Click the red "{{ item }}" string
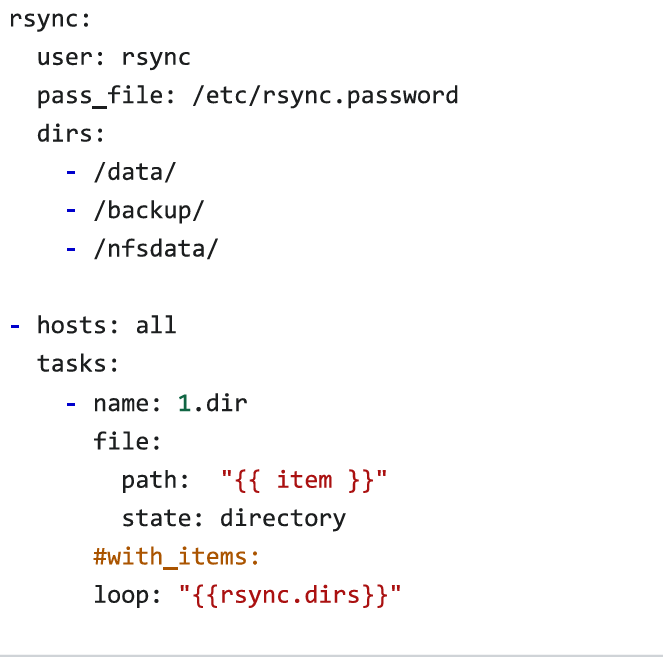 (x=303, y=480)
